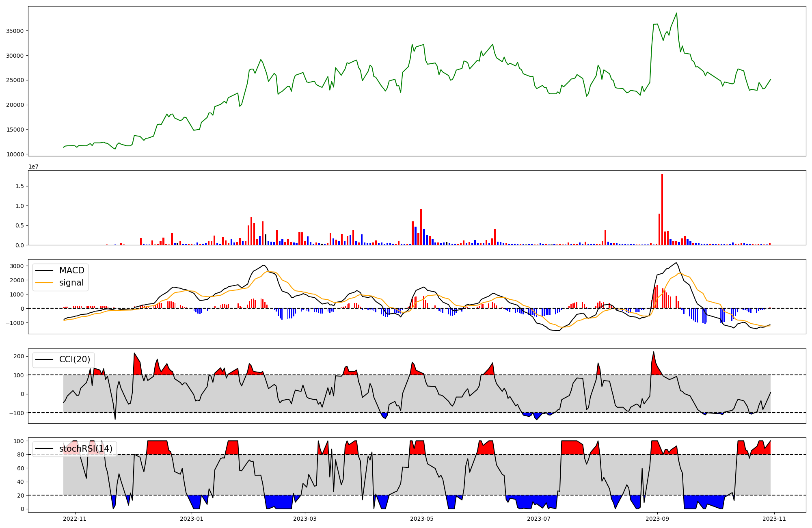This screenshot has width=812, height=528.
Task: Click the black MACD line swatch in legend
Action: (x=44, y=270)
